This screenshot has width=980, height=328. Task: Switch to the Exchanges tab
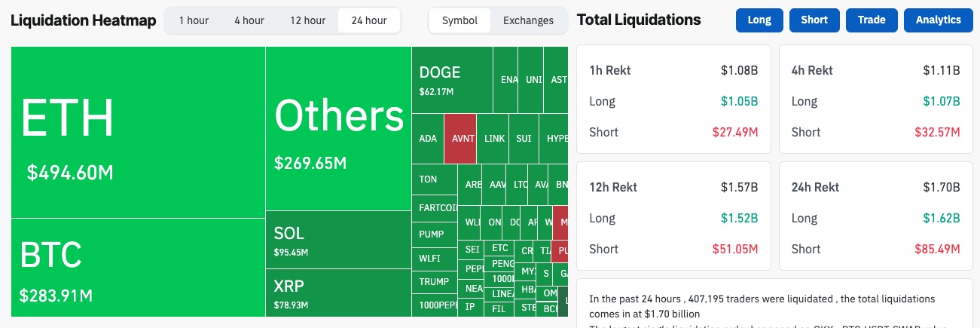[528, 20]
